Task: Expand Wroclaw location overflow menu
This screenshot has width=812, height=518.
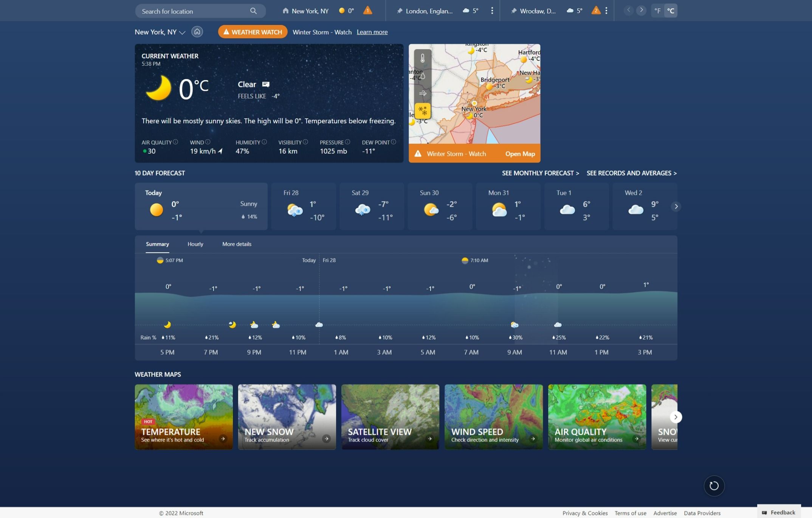Action: [x=607, y=10]
